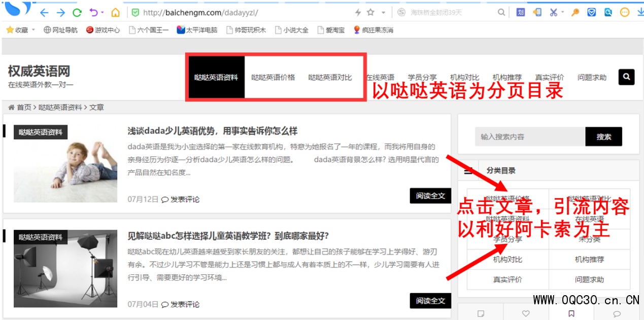This screenshot has width=644, height=320.
Task: Click the scissors screenshot tool icon
Action: coord(554,12)
